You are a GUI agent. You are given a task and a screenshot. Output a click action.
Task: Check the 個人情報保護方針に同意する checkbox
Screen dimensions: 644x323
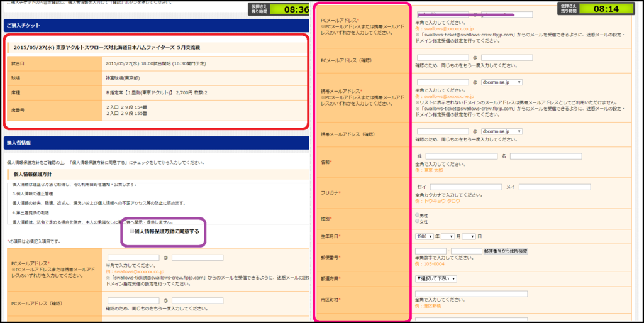coord(131,231)
